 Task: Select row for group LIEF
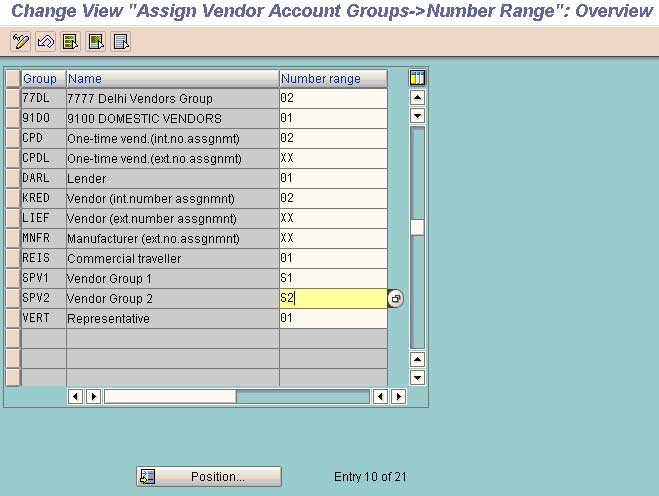13,218
